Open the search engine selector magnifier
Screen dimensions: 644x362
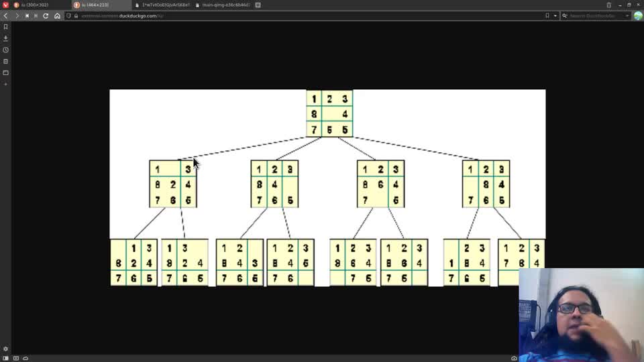(x=565, y=15)
